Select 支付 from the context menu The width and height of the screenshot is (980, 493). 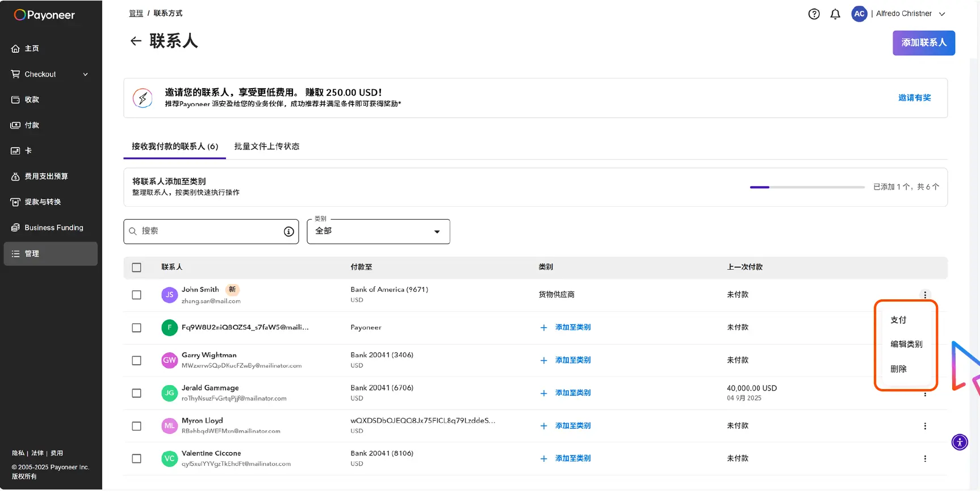coord(898,320)
